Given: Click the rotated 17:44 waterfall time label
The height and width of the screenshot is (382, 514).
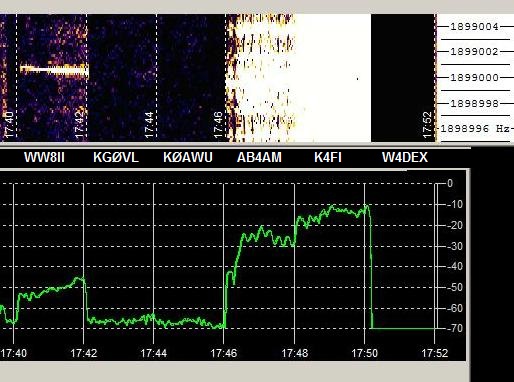Looking at the screenshot, I should [x=149, y=124].
